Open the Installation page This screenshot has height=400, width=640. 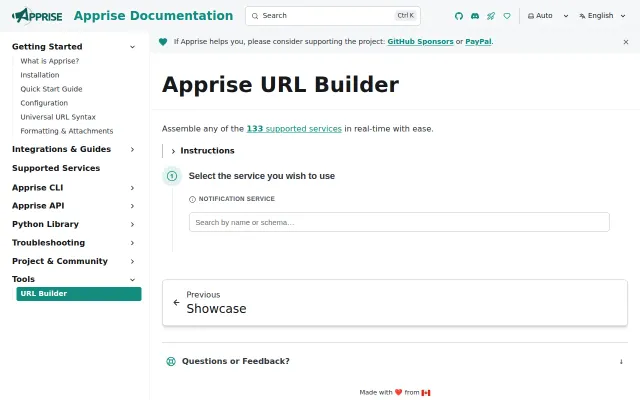point(40,75)
